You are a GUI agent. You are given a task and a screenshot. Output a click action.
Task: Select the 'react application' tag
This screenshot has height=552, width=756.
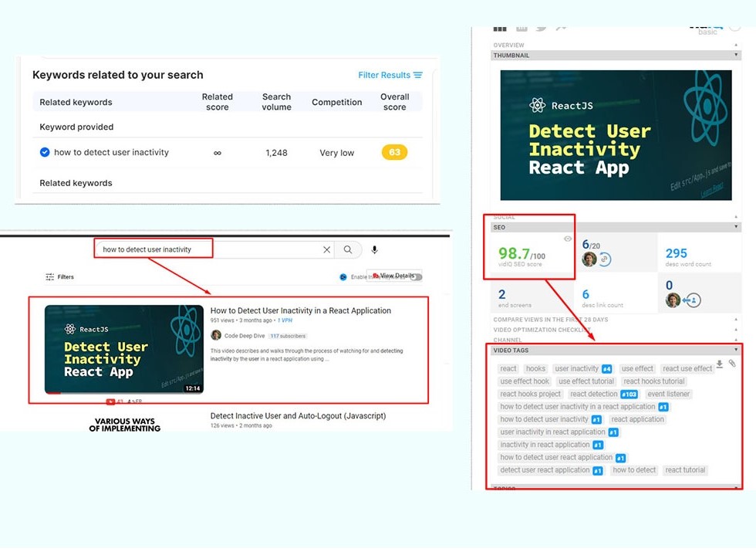pyautogui.click(x=637, y=419)
